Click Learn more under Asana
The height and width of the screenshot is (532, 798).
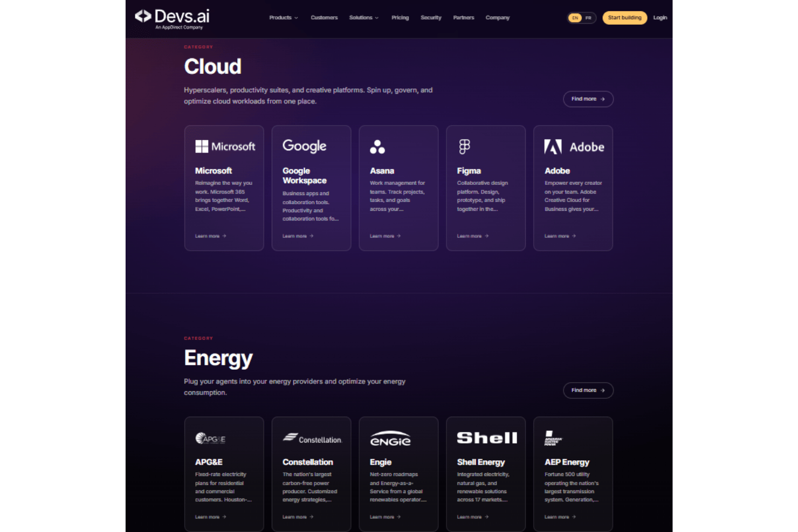(x=386, y=236)
